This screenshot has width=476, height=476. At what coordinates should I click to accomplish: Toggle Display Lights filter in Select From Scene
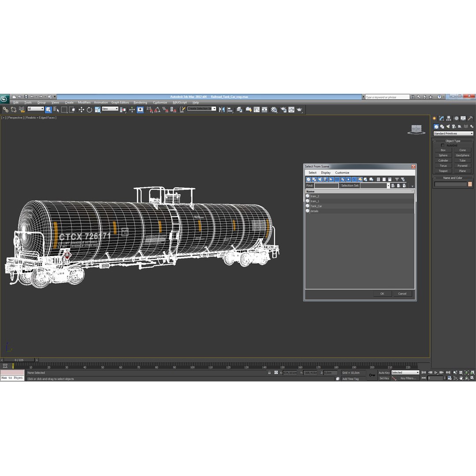(320, 179)
